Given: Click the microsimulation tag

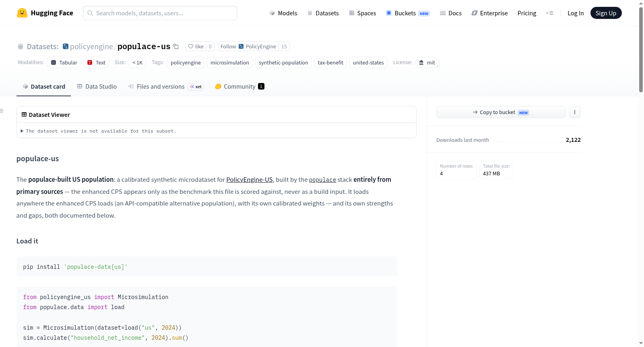Looking at the screenshot, I should coord(230,62).
